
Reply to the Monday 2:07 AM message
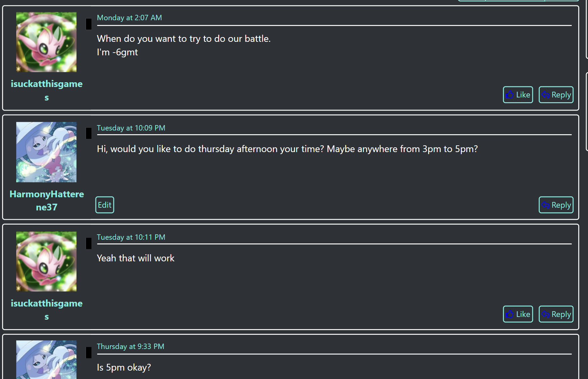(556, 95)
